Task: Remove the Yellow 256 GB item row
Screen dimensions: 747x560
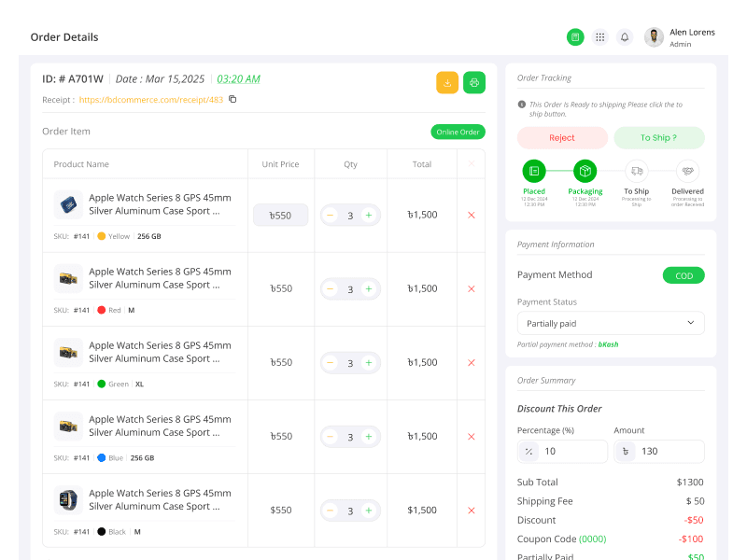Action: pyautogui.click(x=472, y=216)
